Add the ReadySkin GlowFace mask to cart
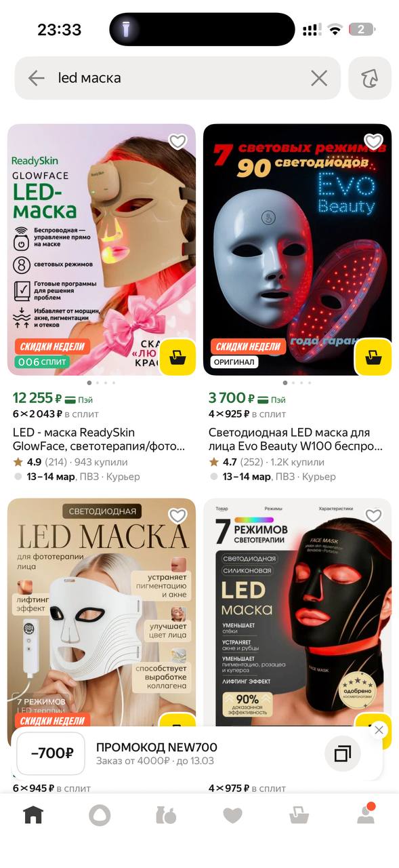This screenshot has width=399, height=868. coord(178,356)
